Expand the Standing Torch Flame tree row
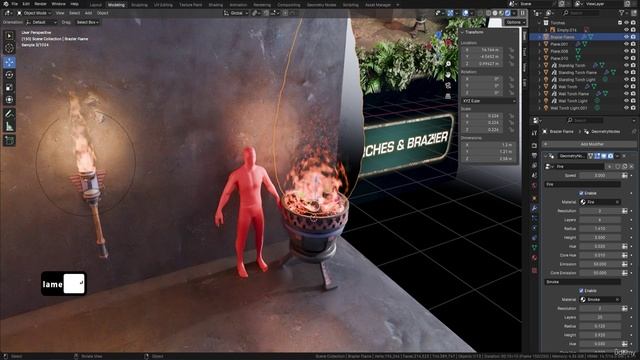The width and height of the screenshot is (640, 360). [539, 73]
